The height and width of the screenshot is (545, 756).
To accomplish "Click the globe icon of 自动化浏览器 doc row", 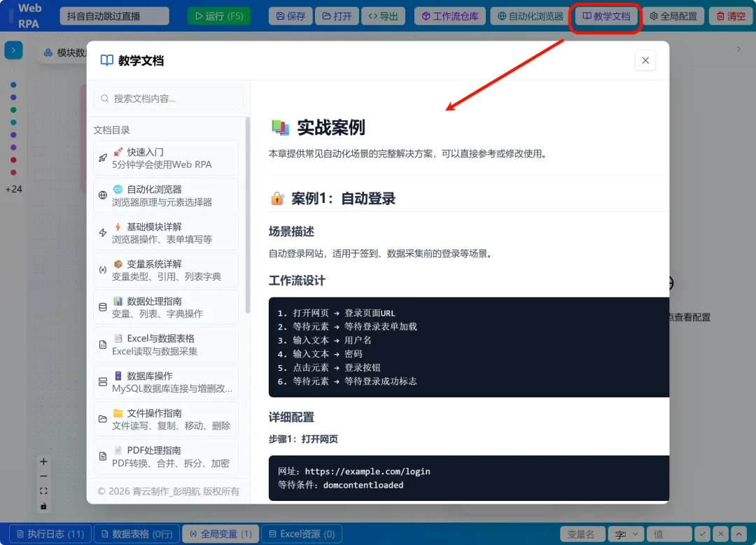I will click(103, 195).
